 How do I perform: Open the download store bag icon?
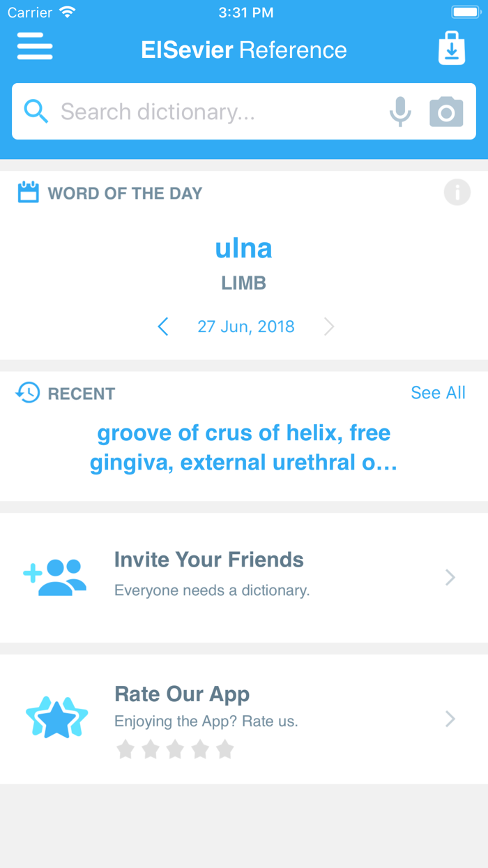click(452, 48)
